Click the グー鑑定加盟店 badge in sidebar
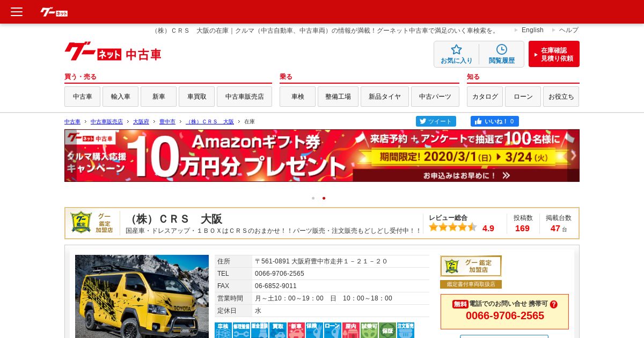The height and width of the screenshot is (338, 644). coord(471,266)
